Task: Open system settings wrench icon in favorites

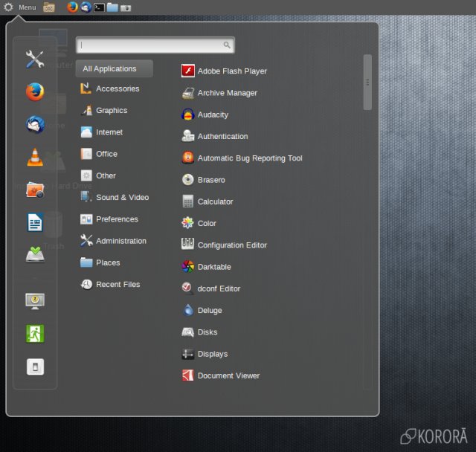Action: [x=35, y=59]
